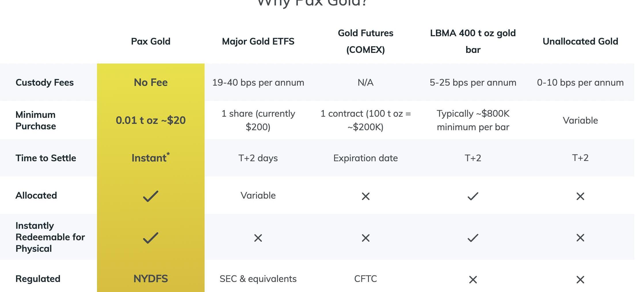Click the Gold Futures Instantly Redeemable X mark
The width and height of the screenshot is (644, 292).
point(365,238)
